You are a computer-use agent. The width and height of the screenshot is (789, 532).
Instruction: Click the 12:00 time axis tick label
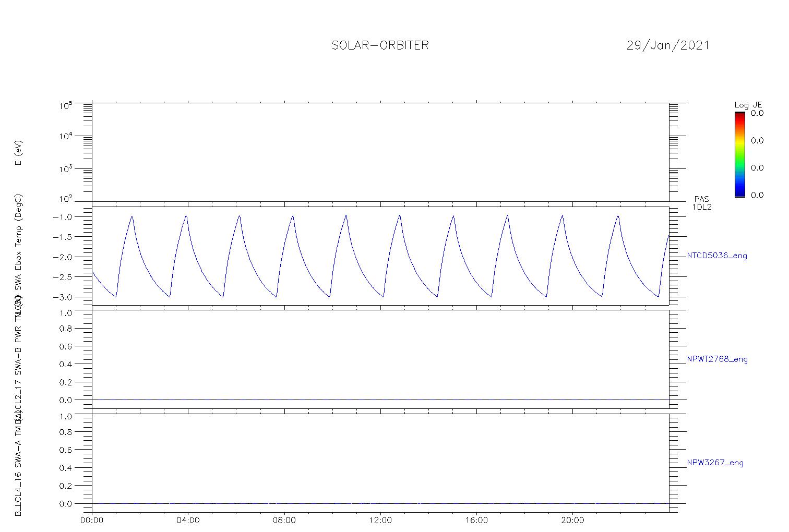tap(380, 521)
